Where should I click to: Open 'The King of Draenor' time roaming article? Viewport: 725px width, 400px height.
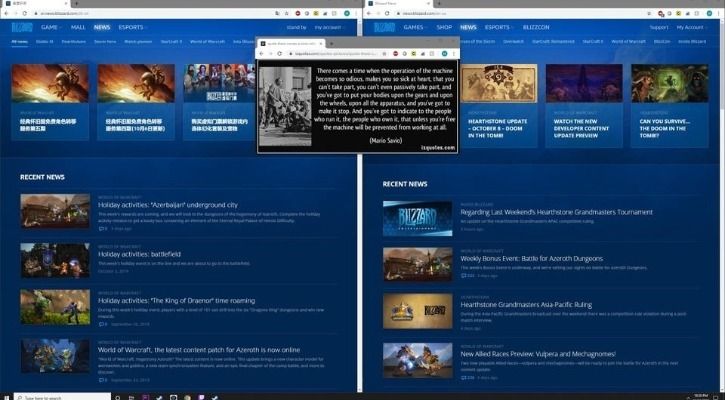176,301
